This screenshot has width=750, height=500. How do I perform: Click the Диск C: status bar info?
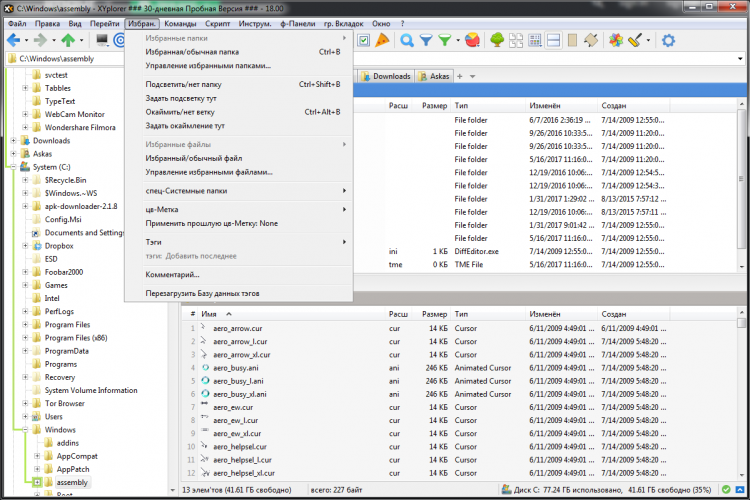point(607,489)
